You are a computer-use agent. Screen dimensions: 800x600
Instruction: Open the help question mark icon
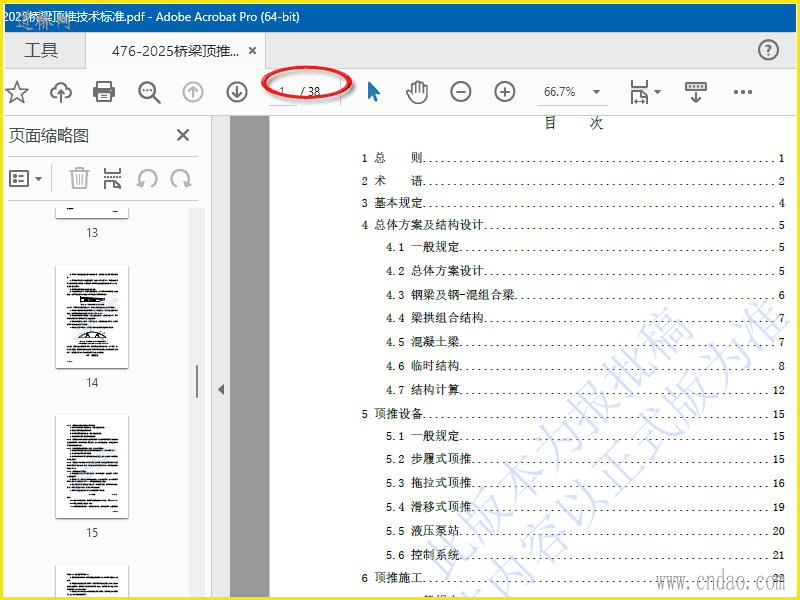click(x=768, y=50)
